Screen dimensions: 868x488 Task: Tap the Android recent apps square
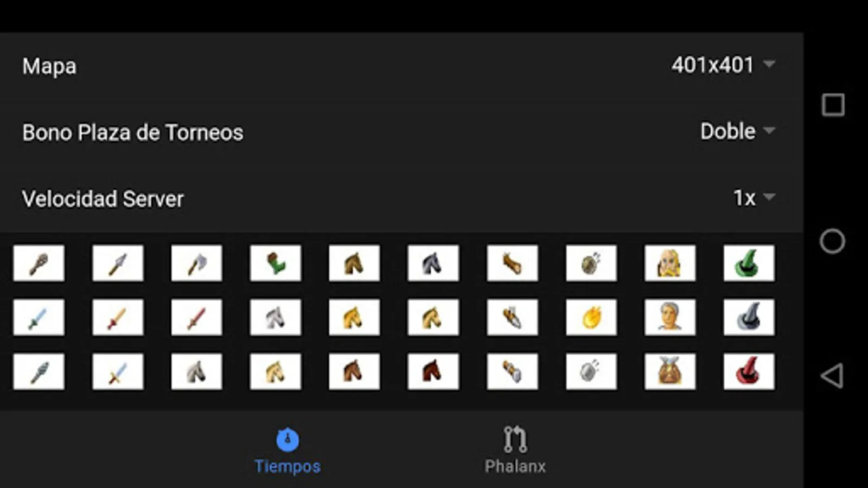point(833,105)
